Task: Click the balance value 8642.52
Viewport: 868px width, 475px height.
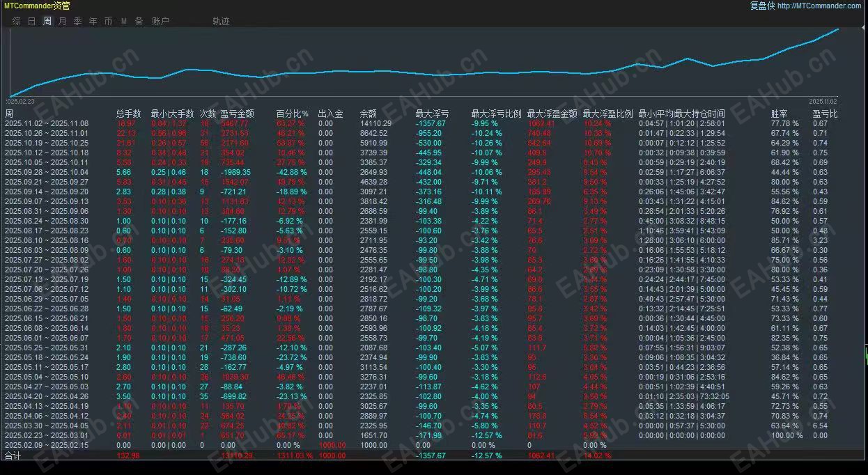Action: point(373,133)
